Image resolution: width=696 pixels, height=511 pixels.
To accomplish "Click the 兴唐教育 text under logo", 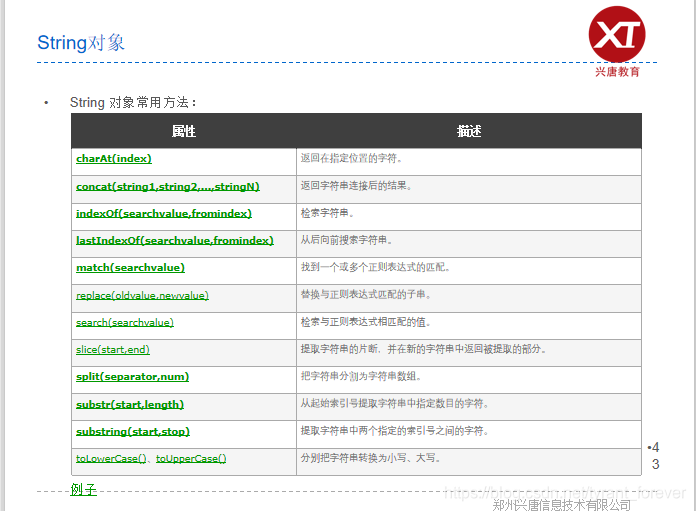I will (x=617, y=72).
